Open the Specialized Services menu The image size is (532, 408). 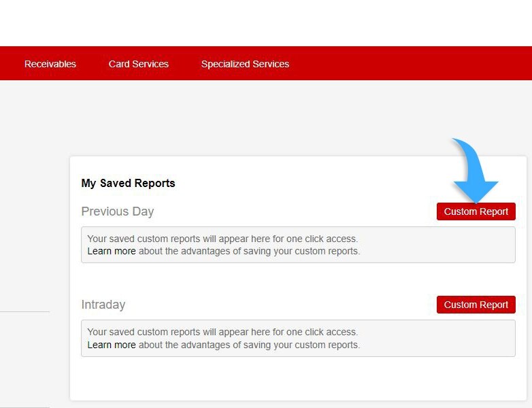click(x=245, y=64)
